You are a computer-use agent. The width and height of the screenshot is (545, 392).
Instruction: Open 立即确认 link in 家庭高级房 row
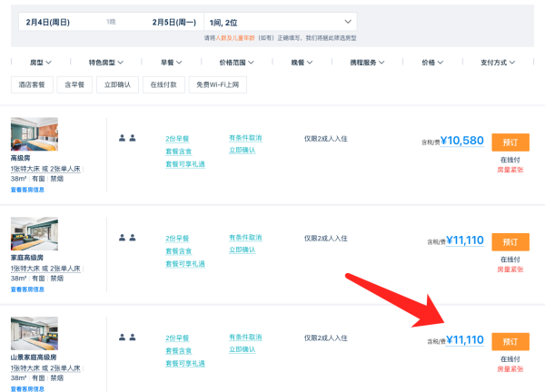click(243, 250)
